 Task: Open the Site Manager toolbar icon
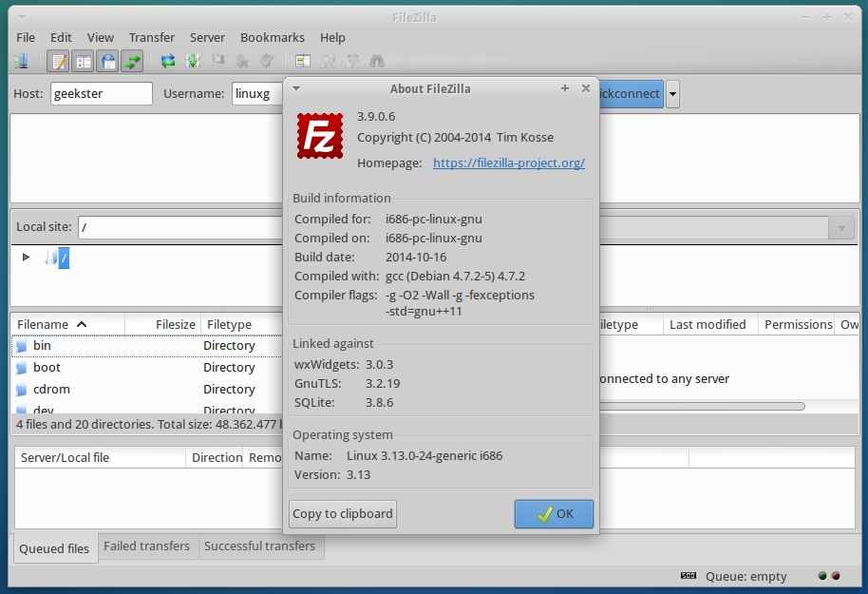(22, 61)
